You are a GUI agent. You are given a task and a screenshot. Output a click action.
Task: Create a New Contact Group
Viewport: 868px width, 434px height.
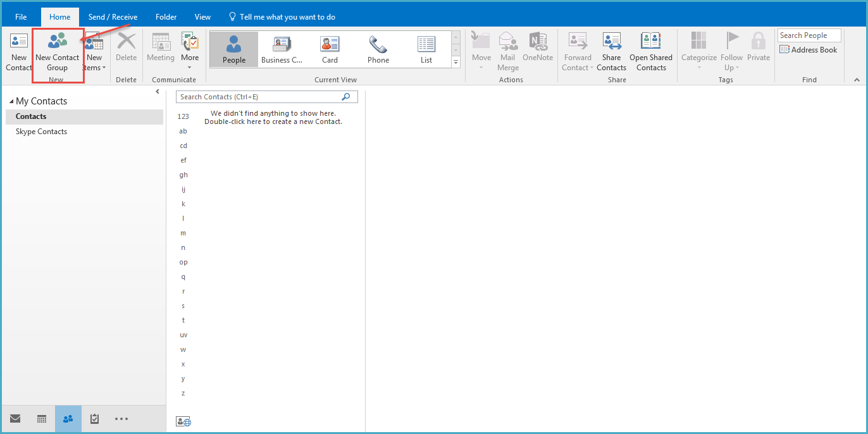[57, 52]
